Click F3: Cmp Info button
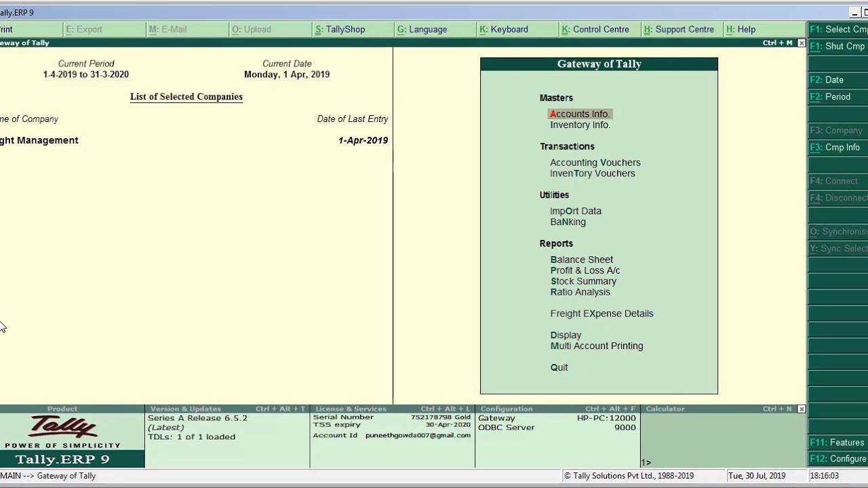The width and height of the screenshot is (868, 488). click(838, 147)
